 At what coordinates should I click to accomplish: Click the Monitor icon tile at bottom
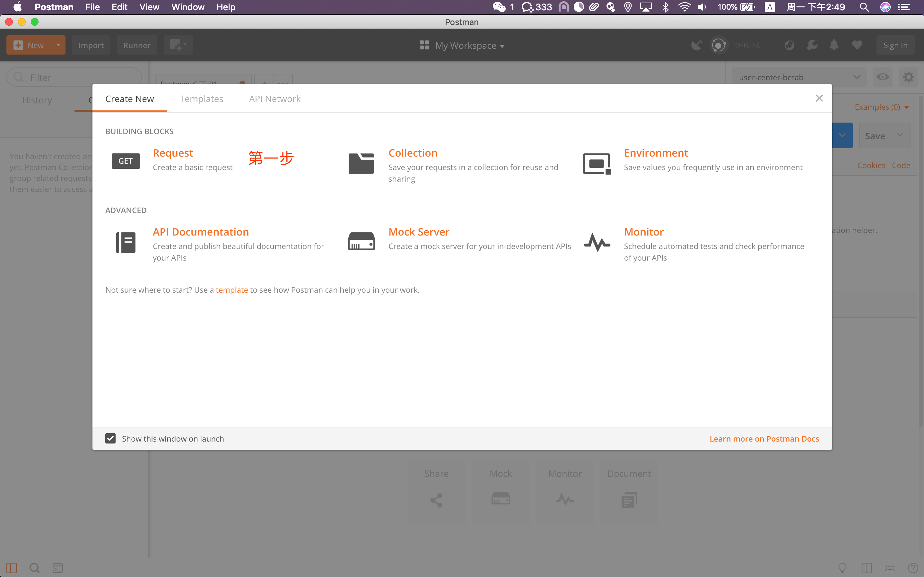(x=565, y=492)
